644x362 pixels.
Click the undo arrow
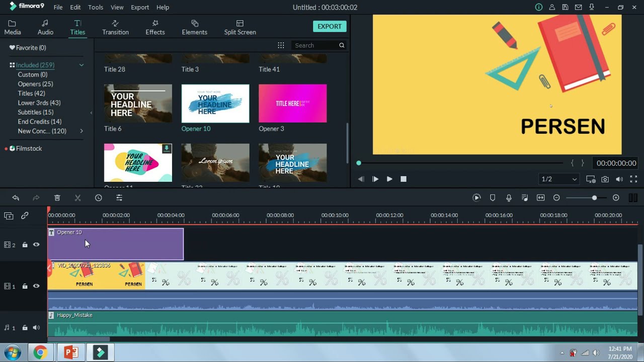point(16,198)
